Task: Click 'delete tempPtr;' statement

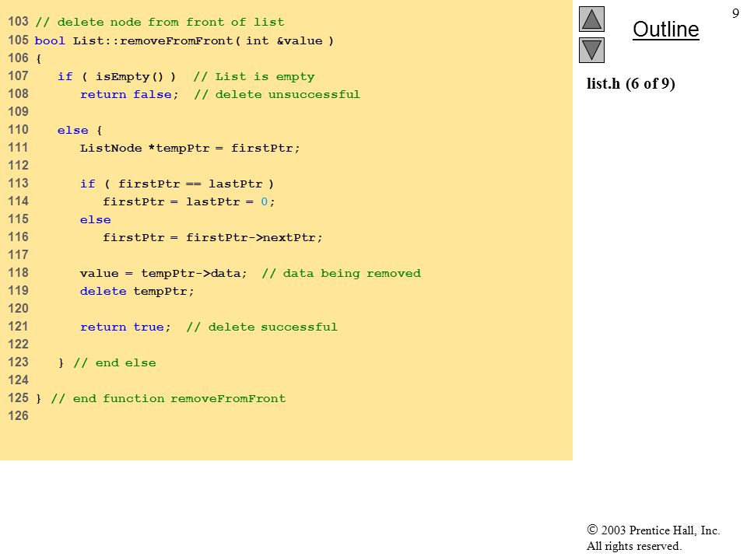Action: (137, 292)
